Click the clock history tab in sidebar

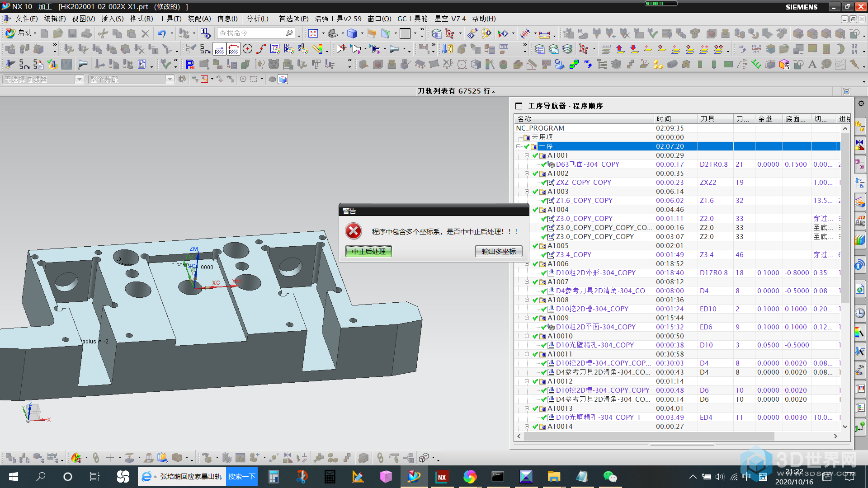[859, 313]
